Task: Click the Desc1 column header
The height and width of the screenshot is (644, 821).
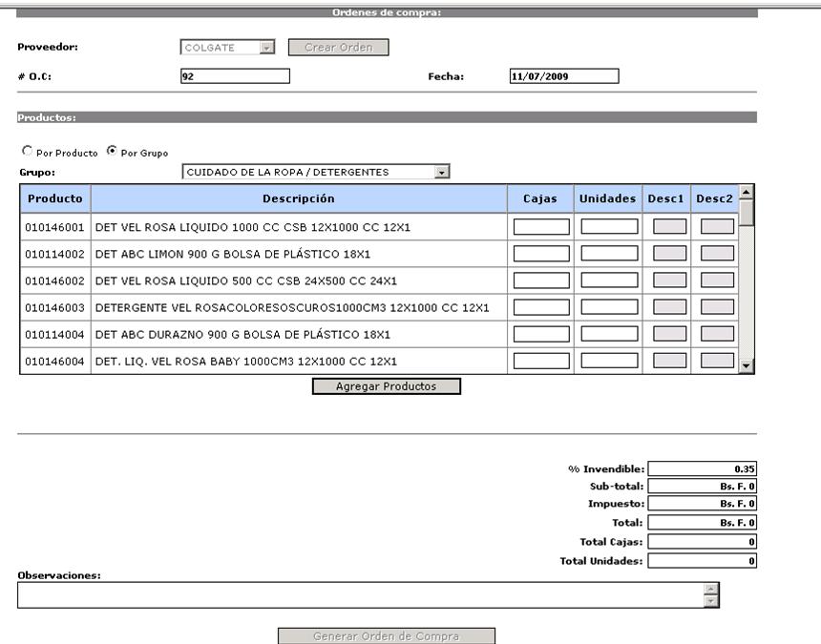Action: 666,198
